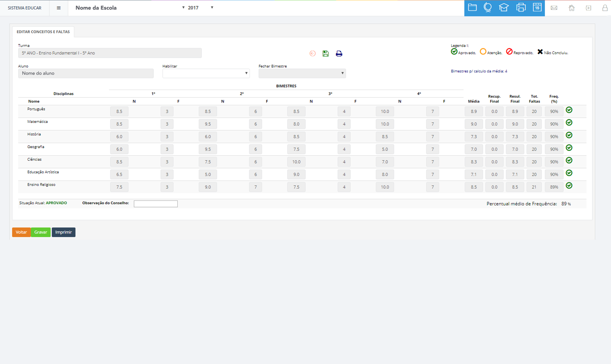Screen dimensions: 611x364
Task: Click the Educação Artística discipline name
Action: click(43, 172)
